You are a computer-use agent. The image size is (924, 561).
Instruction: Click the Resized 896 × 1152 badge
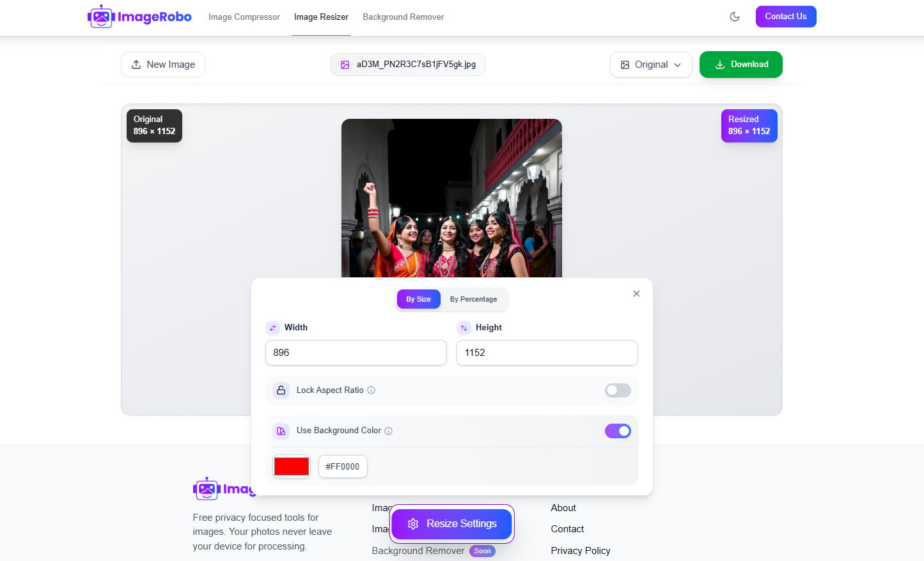[749, 126]
